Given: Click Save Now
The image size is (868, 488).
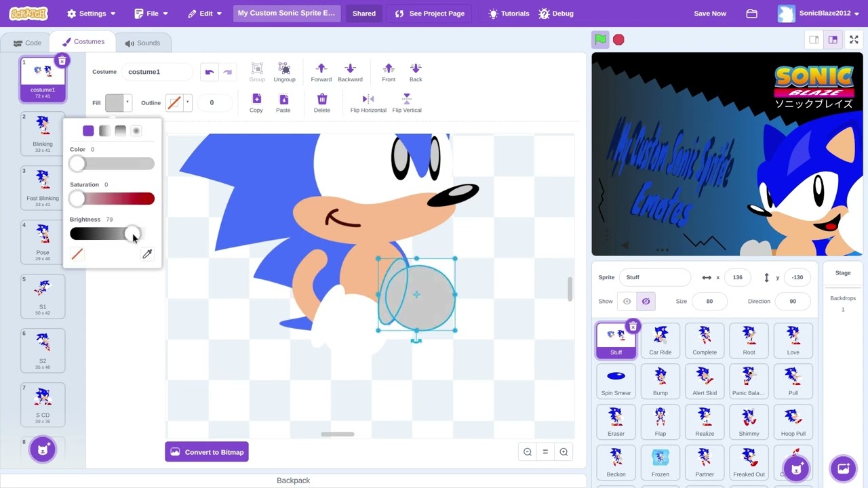Looking at the screenshot, I should pos(710,14).
